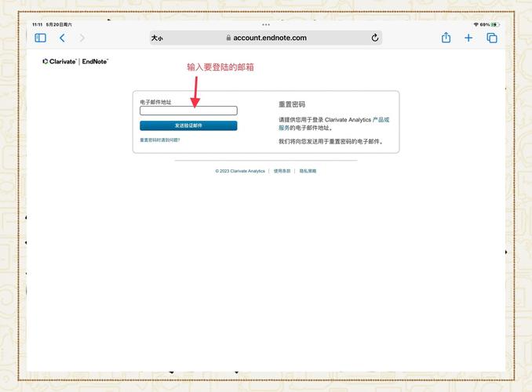
Task: Tap the battery status icon
Action: [496, 24]
